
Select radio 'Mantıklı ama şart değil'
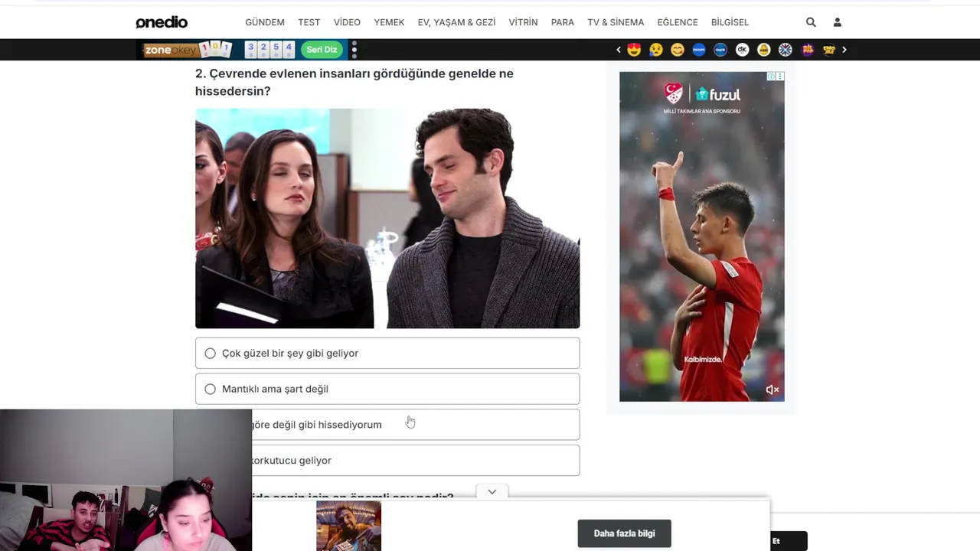tap(210, 389)
